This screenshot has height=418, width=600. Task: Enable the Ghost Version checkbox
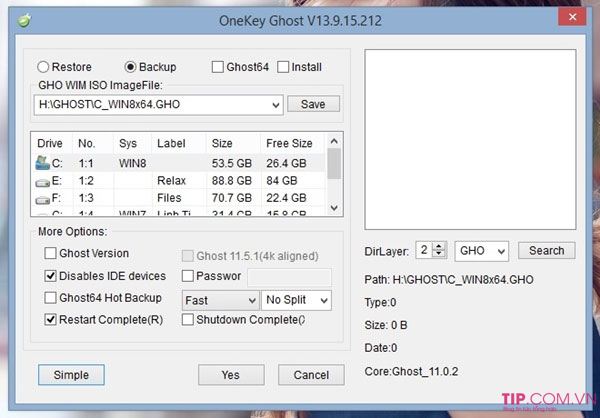click(x=51, y=253)
